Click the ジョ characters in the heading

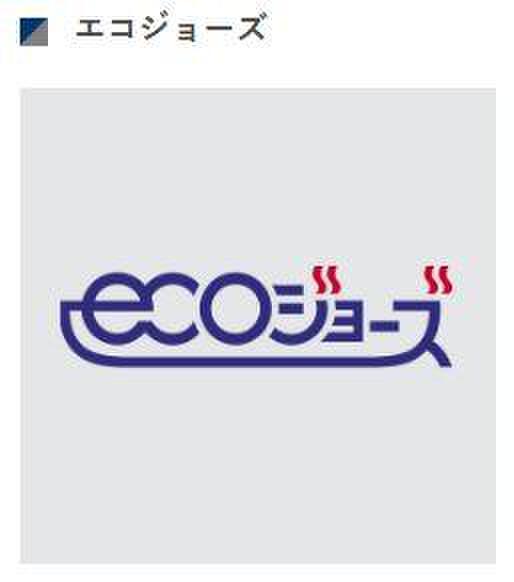tap(170, 28)
